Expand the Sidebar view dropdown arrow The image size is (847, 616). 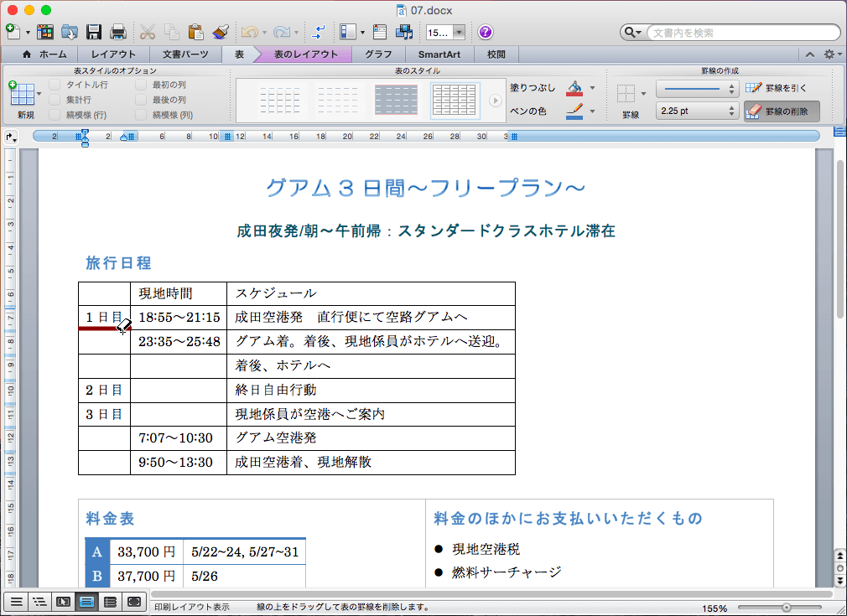point(362,34)
